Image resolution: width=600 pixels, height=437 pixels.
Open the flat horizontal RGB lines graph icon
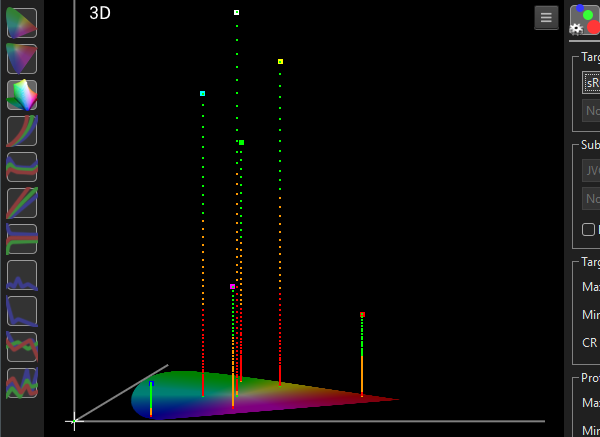(22, 239)
